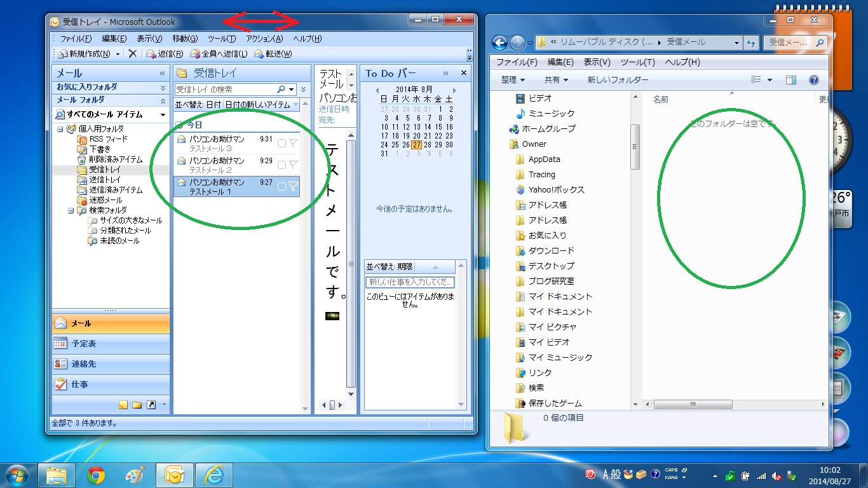Click the Explorer help question mark icon
The image size is (868, 488).
coord(813,80)
